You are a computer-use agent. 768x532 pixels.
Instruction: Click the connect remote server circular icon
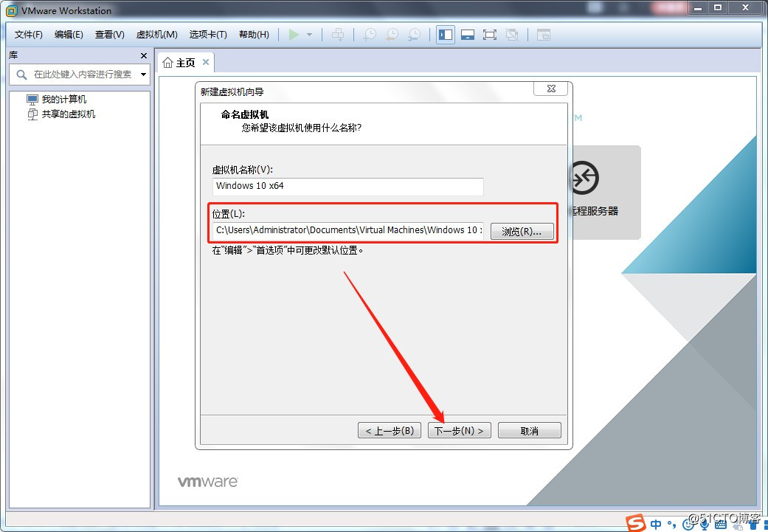tap(584, 177)
